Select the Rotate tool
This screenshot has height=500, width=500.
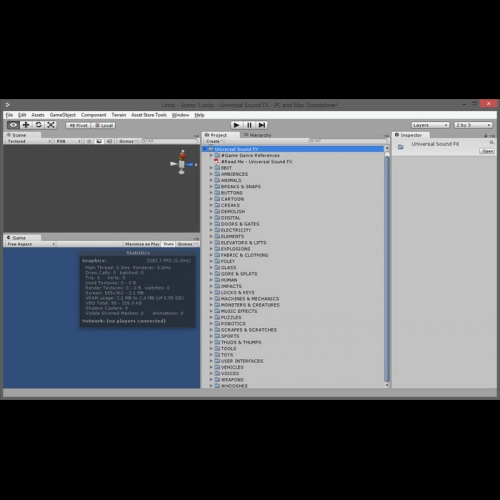[38, 125]
